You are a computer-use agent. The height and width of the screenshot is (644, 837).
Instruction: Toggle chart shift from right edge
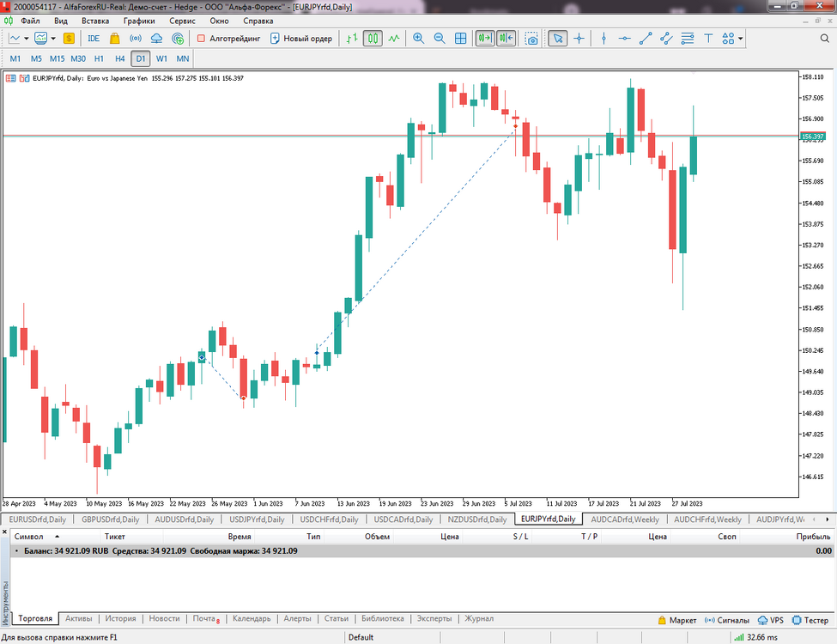506,39
